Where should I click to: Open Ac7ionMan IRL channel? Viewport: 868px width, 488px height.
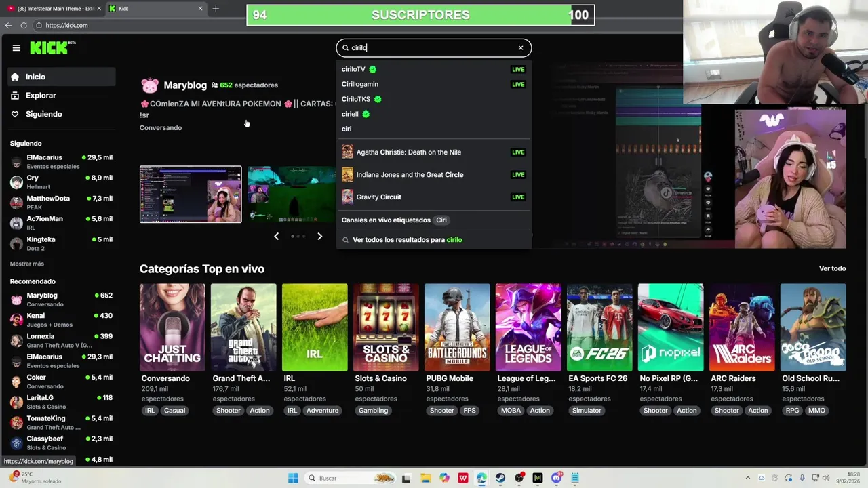[x=61, y=223]
